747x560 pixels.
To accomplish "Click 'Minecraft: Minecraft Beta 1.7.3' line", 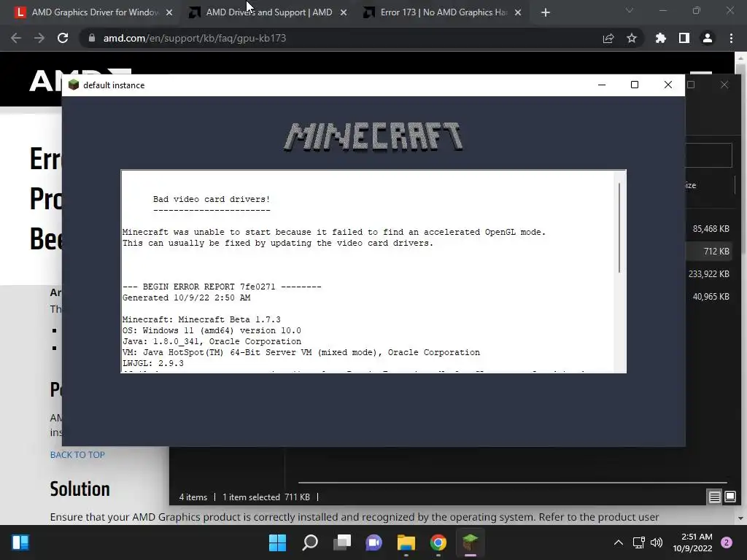I will tap(201, 319).
